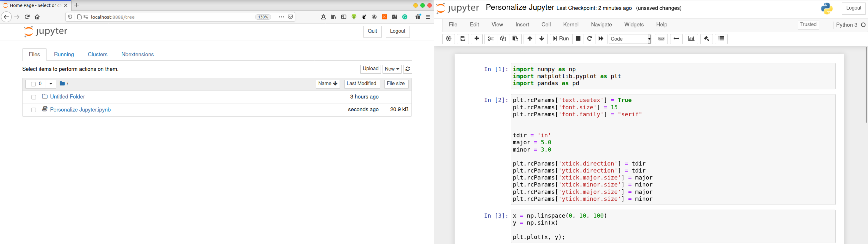Click the hammer autopep8 format icon
Viewport: 868px width, 244px height.
click(x=706, y=39)
